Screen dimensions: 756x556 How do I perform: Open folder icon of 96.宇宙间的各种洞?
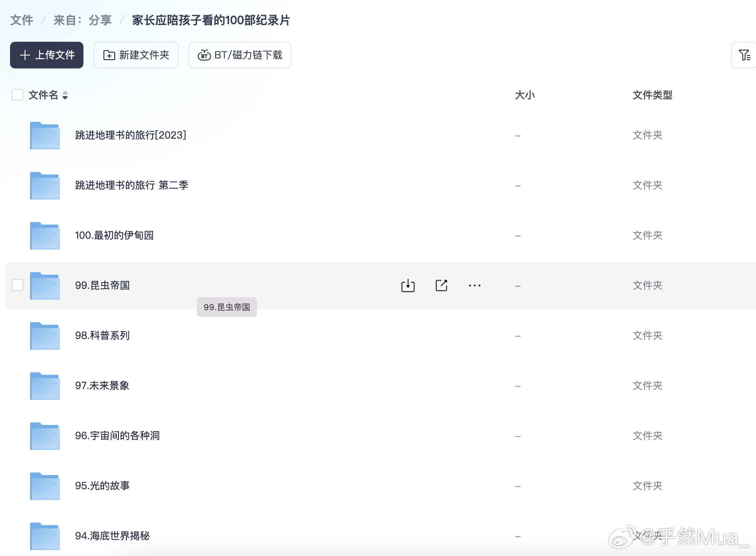[x=45, y=436]
